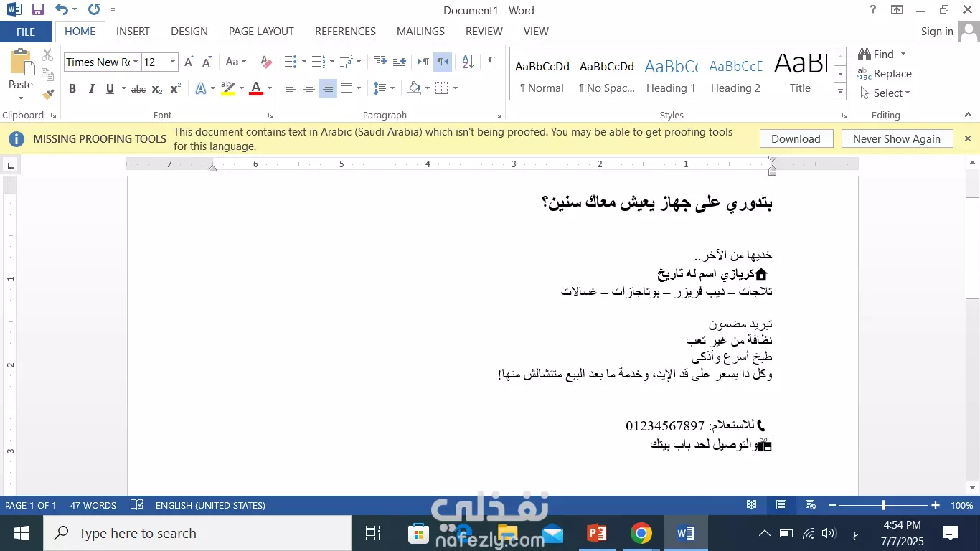Screen dimensions: 980x551
Task: Set left-to-right text direction
Action: [423, 62]
